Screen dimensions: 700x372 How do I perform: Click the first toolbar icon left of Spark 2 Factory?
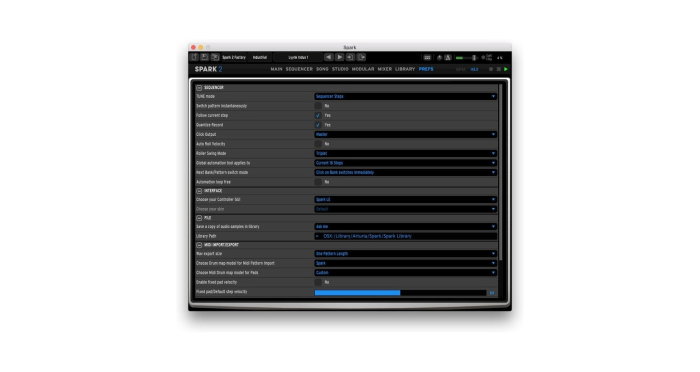pyautogui.click(x=194, y=57)
